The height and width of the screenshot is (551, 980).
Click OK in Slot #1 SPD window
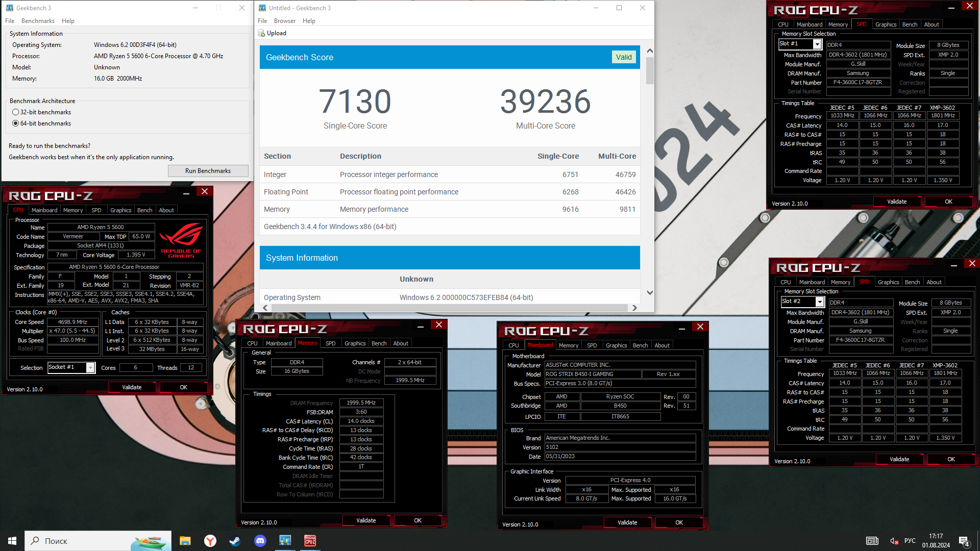coord(948,202)
